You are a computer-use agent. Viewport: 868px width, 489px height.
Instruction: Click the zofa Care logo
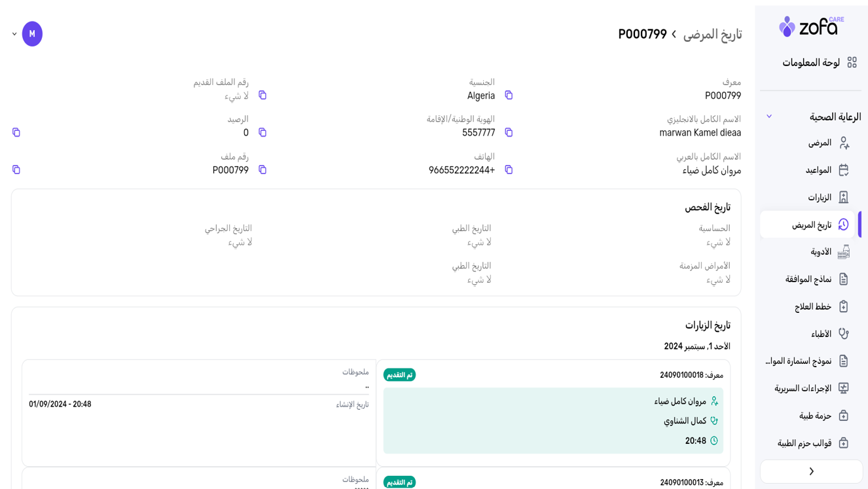tap(811, 27)
